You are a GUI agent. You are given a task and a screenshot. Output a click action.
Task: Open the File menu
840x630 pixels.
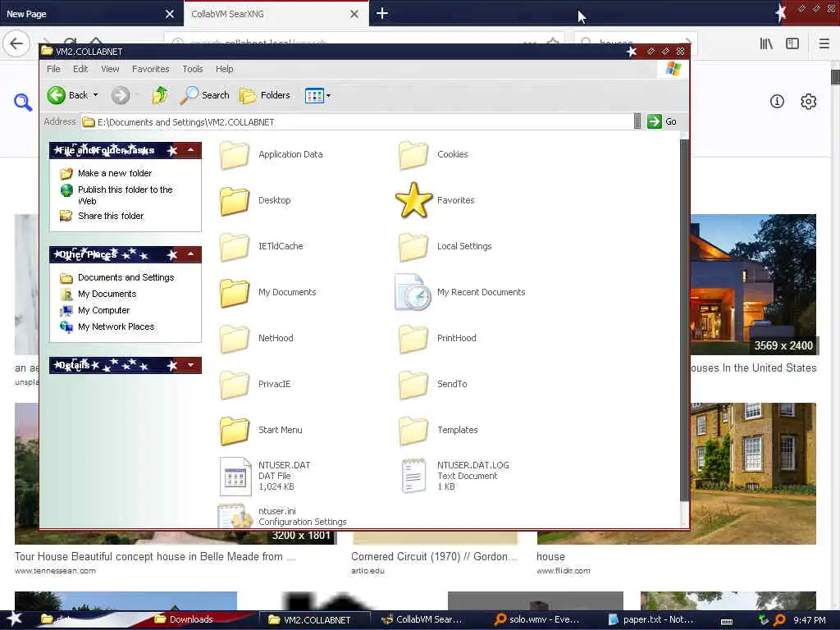(x=53, y=69)
